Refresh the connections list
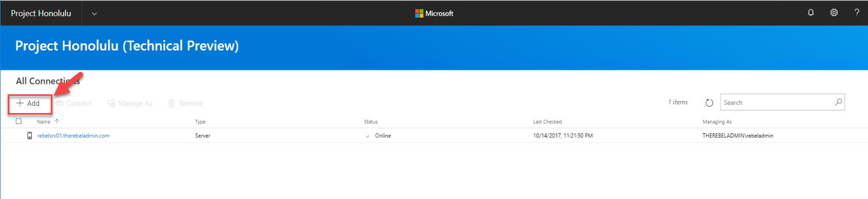The width and height of the screenshot is (868, 199). click(709, 103)
